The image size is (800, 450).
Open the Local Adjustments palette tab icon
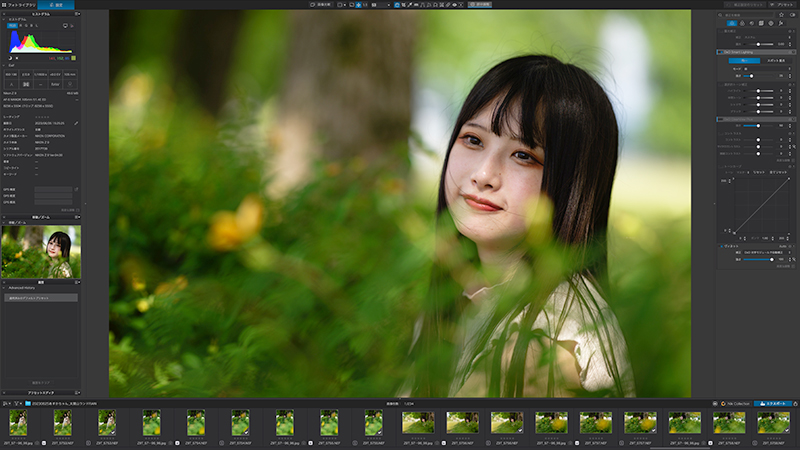[x=771, y=23]
